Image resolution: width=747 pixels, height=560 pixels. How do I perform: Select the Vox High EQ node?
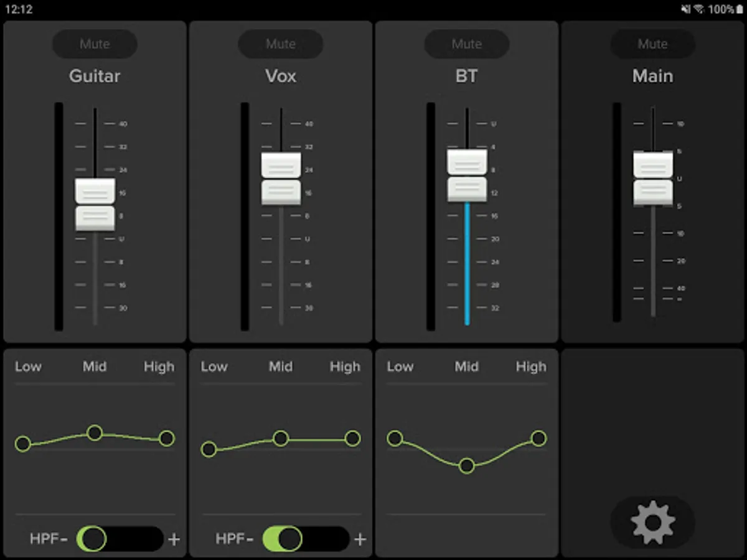[x=352, y=439]
